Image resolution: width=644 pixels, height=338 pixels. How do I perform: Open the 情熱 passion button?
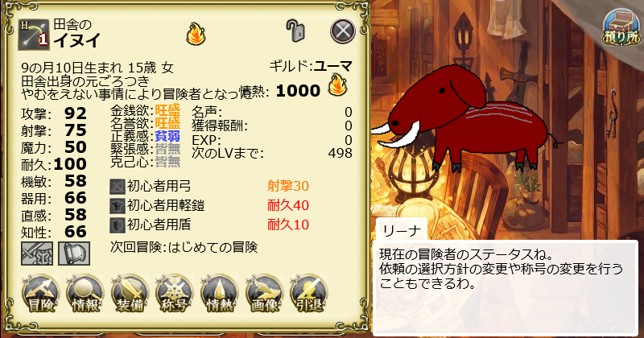click(x=219, y=294)
